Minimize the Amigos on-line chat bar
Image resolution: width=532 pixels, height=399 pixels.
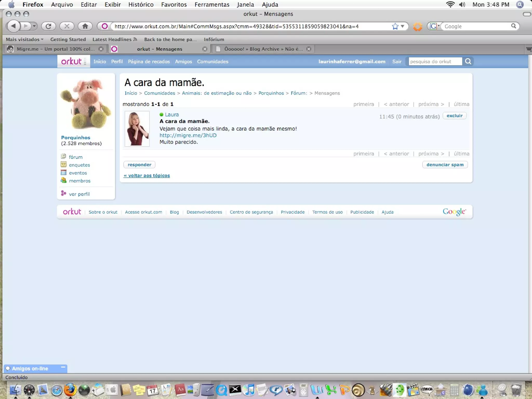63,367
